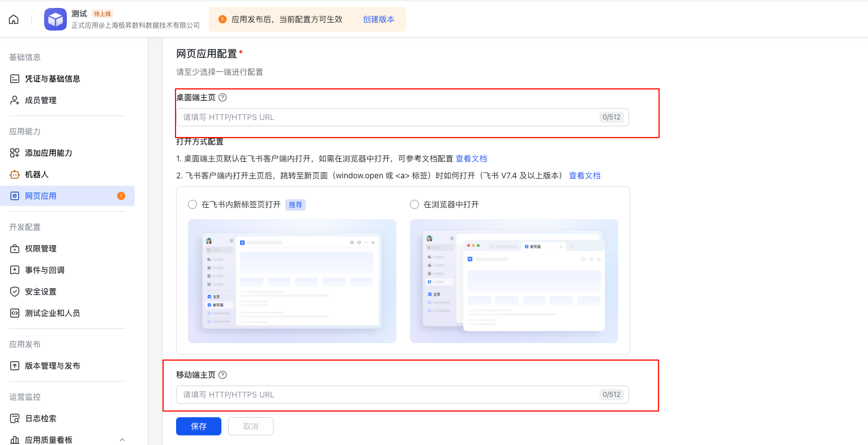Click help icon beside 桌面端主页

[x=223, y=97]
